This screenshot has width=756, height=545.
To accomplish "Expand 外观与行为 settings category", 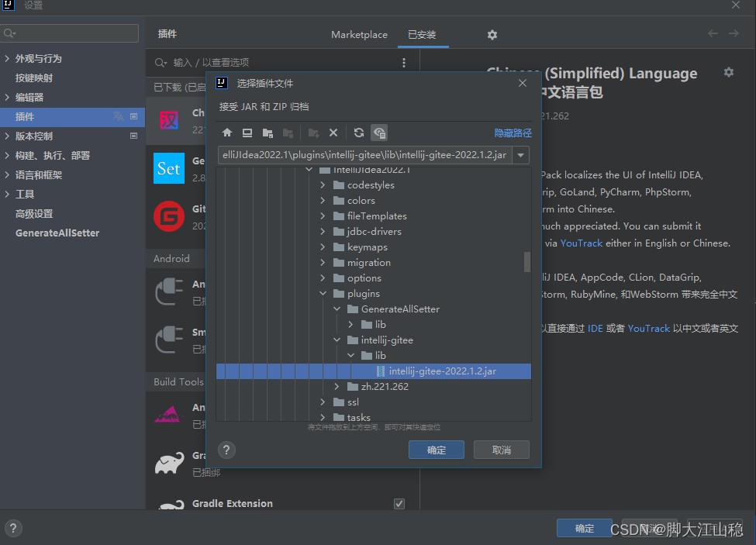I will [x=7, y=58].
